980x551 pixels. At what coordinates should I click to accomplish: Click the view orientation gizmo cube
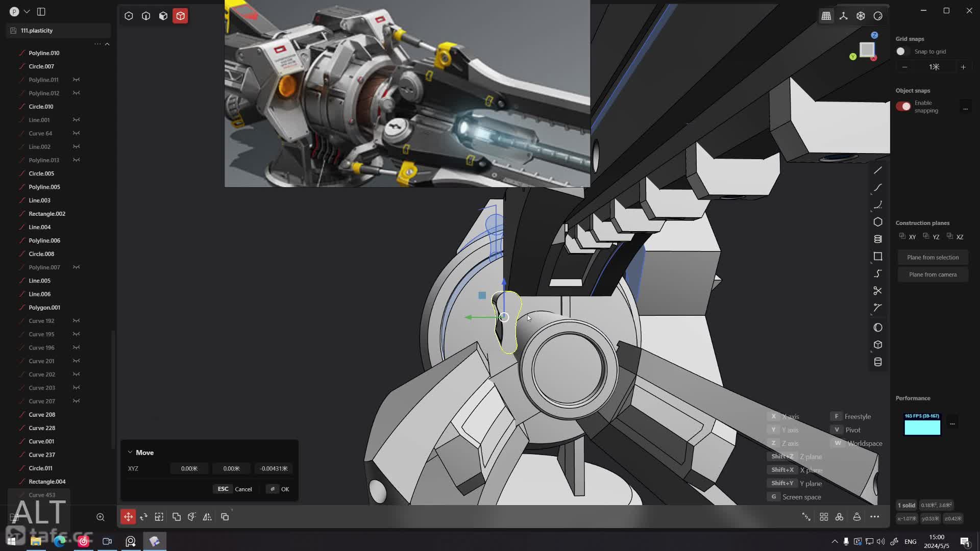[867, 49]
